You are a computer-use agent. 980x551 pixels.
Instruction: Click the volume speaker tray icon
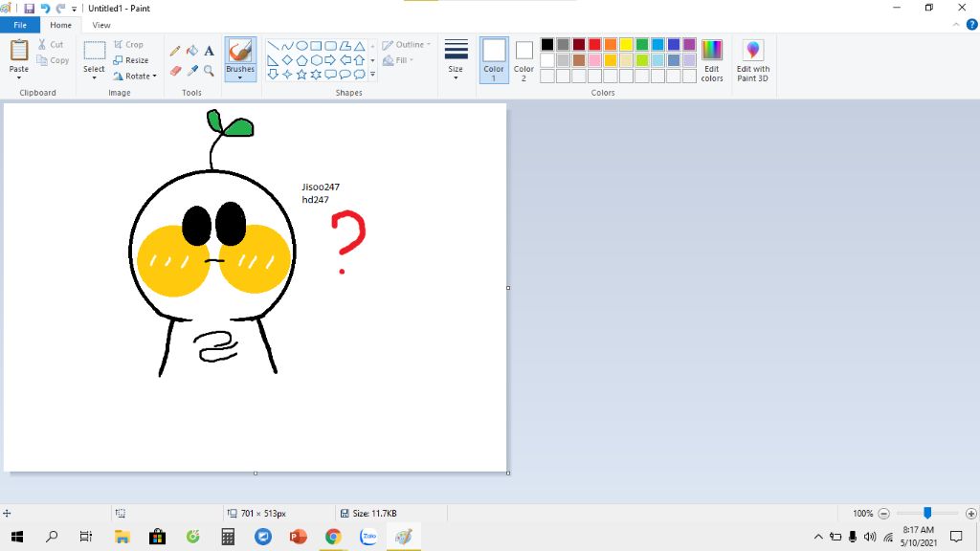tap(869, 536)
